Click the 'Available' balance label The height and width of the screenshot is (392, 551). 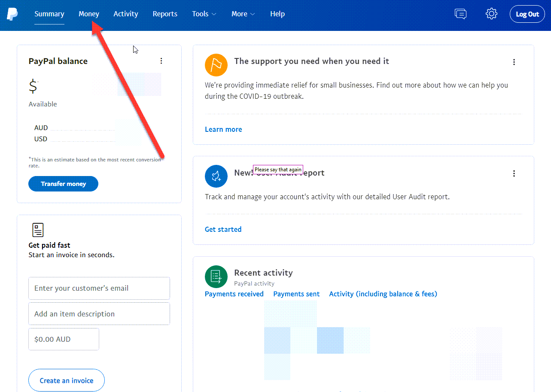tap(43, 104)
